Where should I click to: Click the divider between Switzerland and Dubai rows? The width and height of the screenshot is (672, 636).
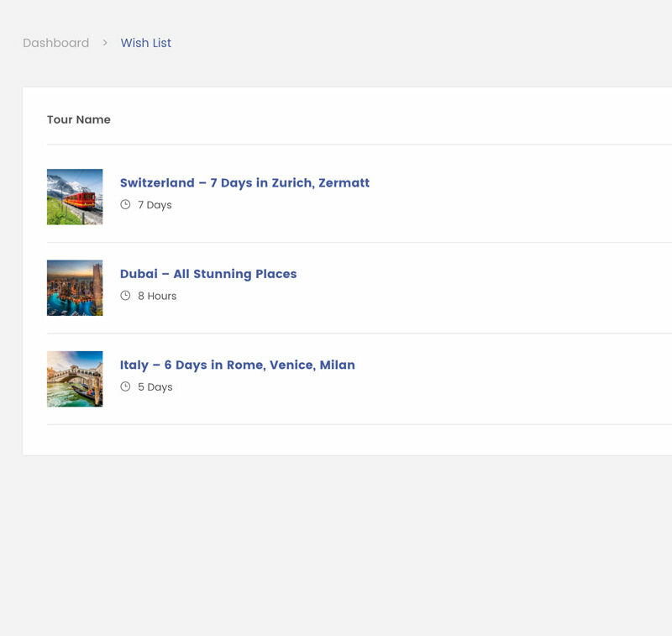(336, 242)
